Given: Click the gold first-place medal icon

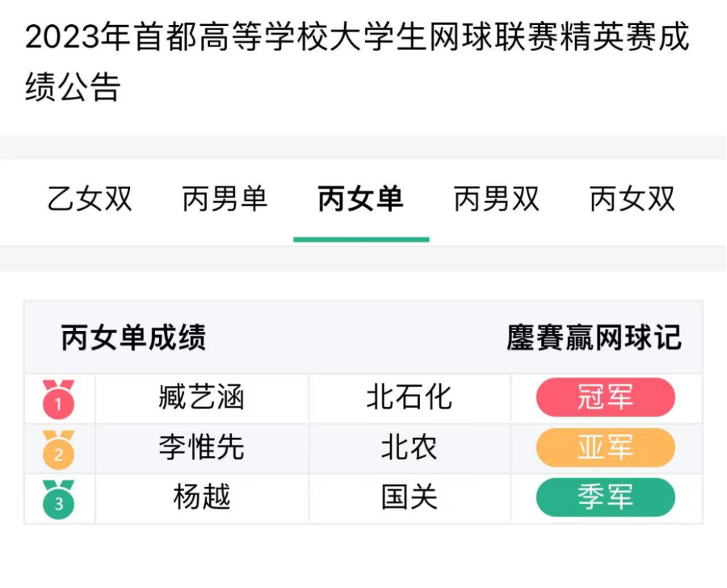Looking at the screenshot, I should 59,399.
